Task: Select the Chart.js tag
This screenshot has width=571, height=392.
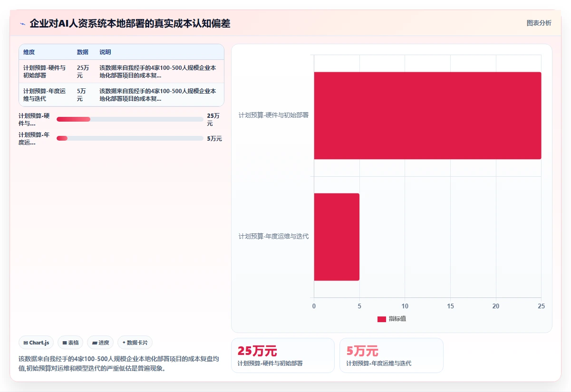Action: tap(36, 343)
